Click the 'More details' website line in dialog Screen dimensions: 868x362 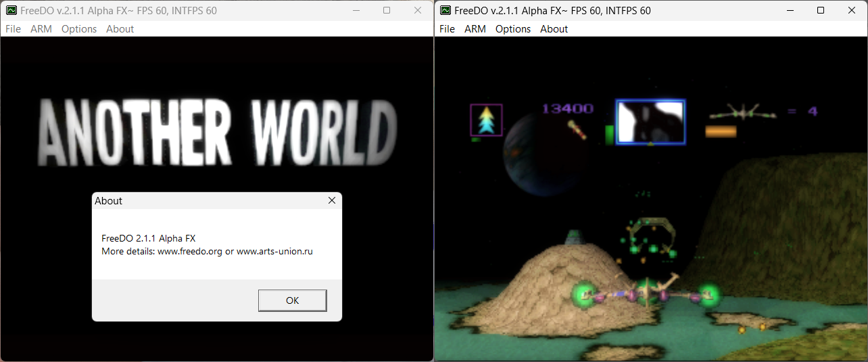click(207, 251)
